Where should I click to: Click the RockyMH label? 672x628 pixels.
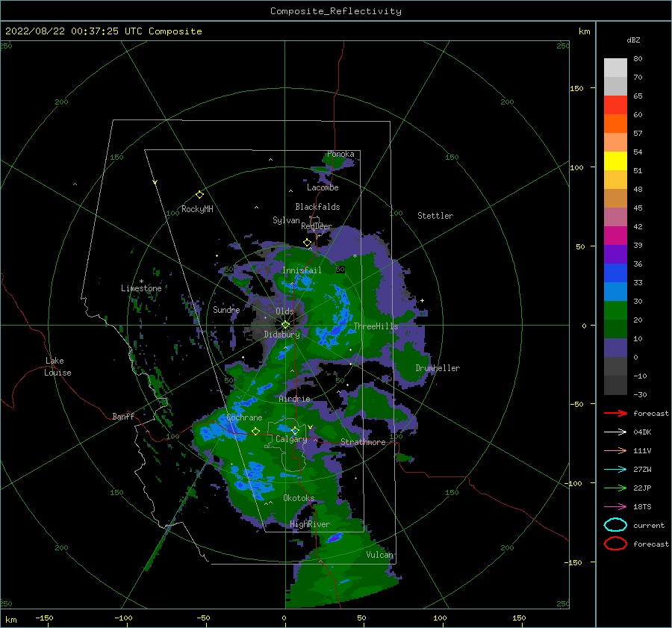197,209
